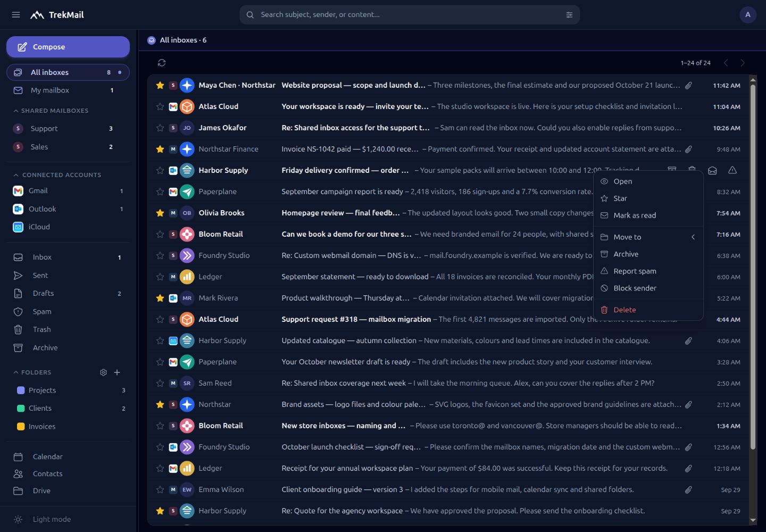The image size is (766, 532).
Task: Click the Clients folder color swatch
Action: 21,409
